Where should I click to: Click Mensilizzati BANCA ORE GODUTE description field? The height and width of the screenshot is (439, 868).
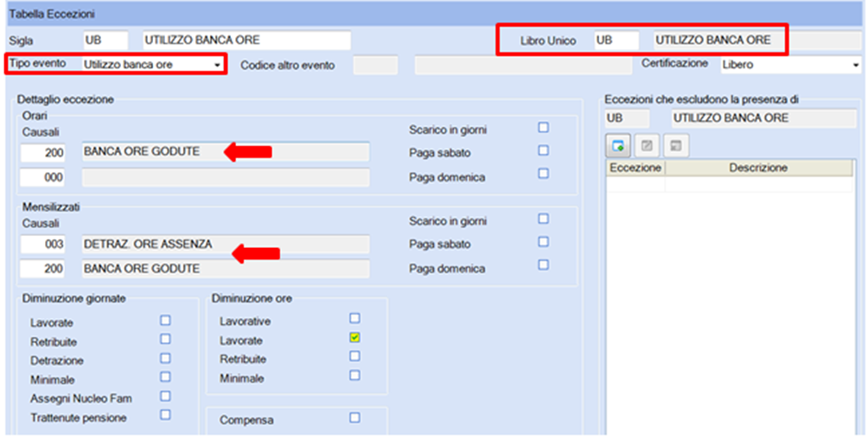[x=226, y=269]
